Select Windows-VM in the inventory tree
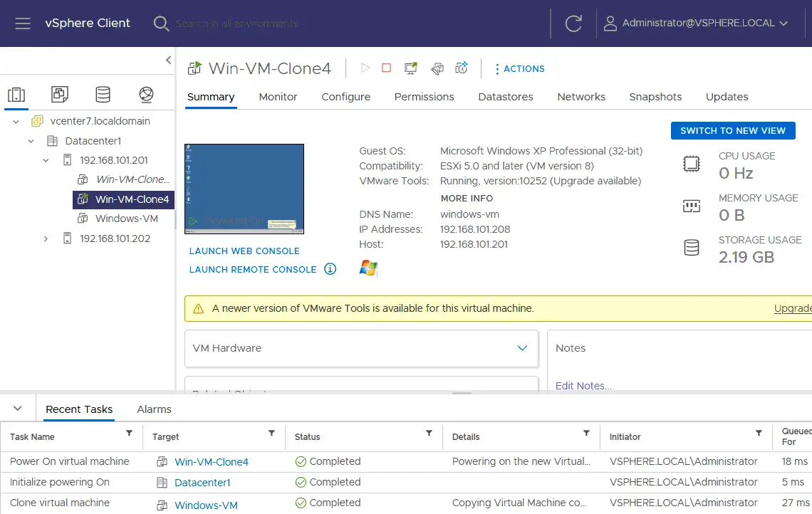 click(126, 219)
